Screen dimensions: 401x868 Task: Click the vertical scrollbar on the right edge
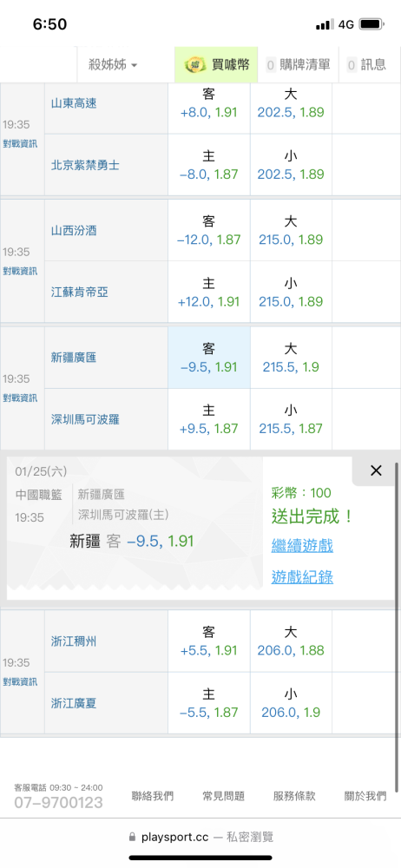(x=398, y=628)
